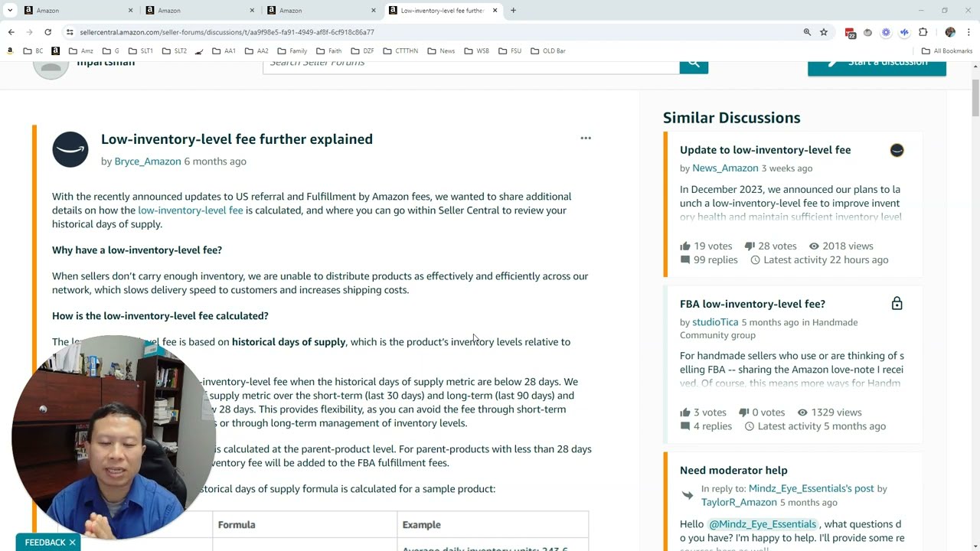Viewport: 980px width, 551px height.
Task: Close the first Amazon tab
Action: pos(130,11)
